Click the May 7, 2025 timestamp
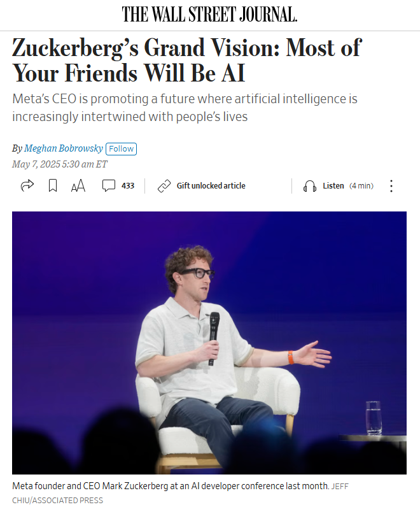Screen dimensions: 420x514 [60, 164]
